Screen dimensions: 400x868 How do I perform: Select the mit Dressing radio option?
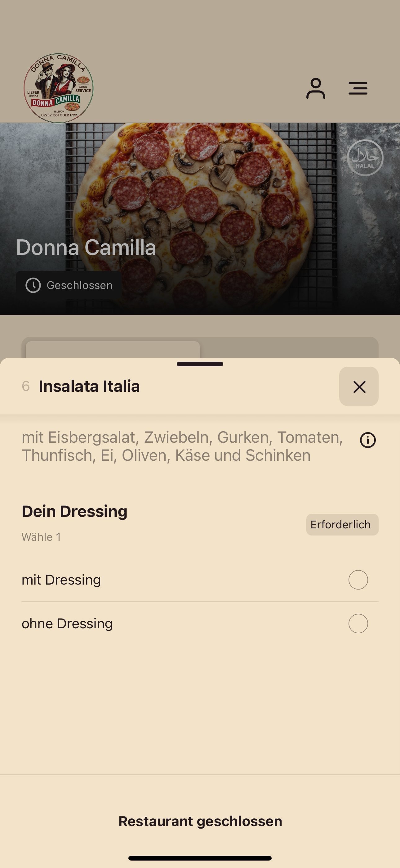click(x=358, y=580)
